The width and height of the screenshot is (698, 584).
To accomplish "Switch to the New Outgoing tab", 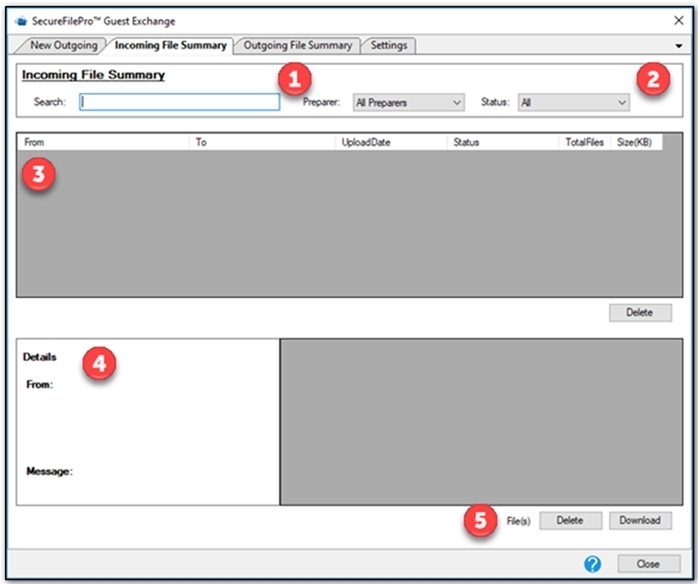I will click(63, 45).
